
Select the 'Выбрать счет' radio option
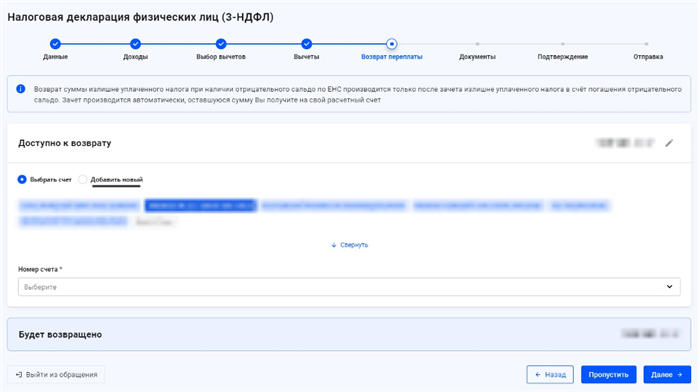click(22, 179)
